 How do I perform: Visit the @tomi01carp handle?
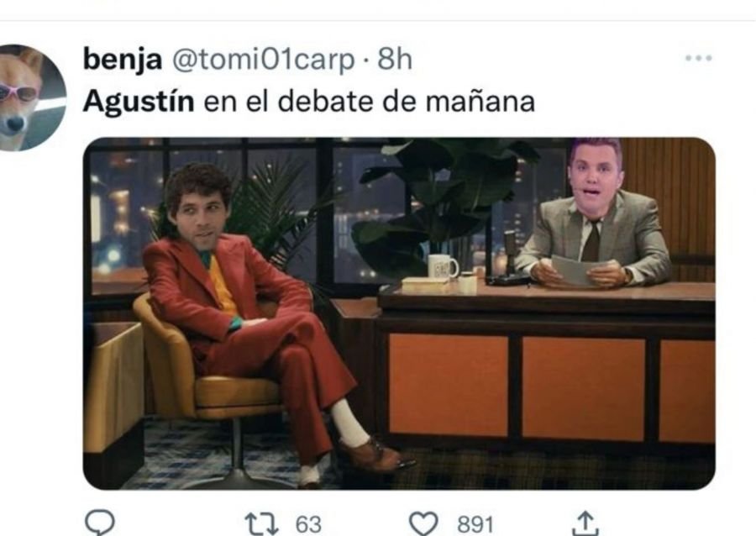(263, 60)
